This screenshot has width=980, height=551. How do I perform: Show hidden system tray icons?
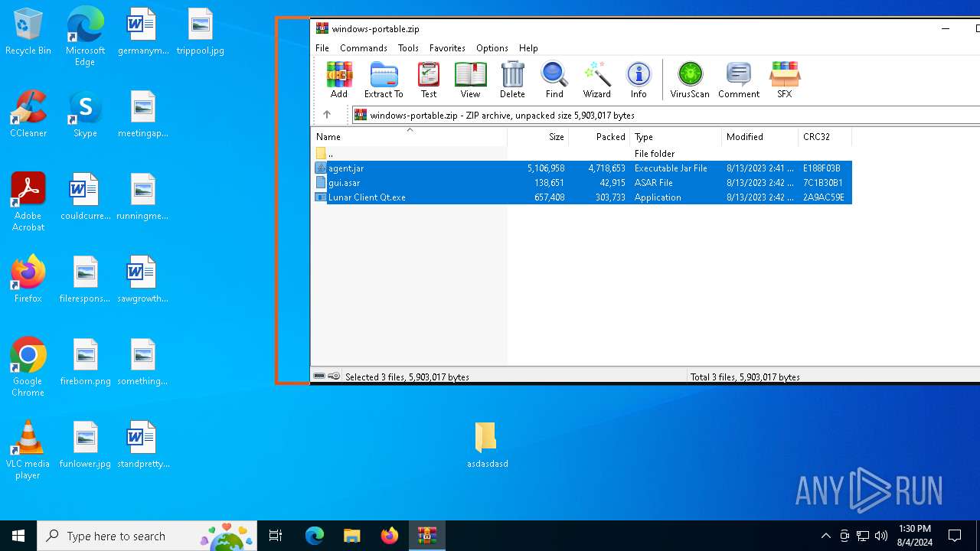tap(825, 536)
